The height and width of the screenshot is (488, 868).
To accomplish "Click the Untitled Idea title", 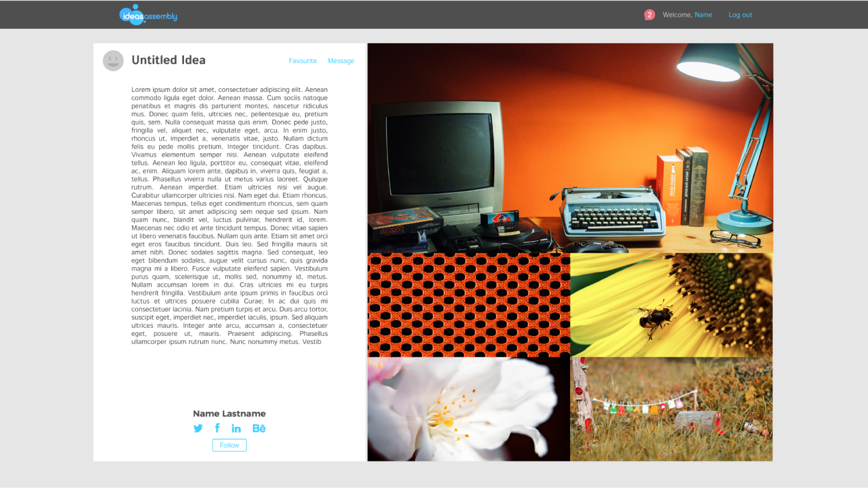I will pyautogui.click(x=168, y=60).
